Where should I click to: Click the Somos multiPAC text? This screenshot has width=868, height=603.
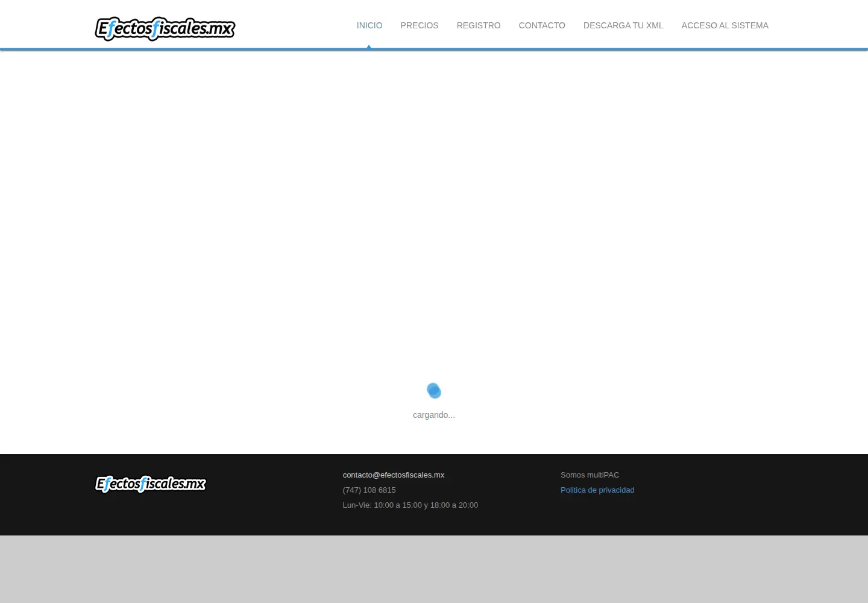click(x=590, y=475)
